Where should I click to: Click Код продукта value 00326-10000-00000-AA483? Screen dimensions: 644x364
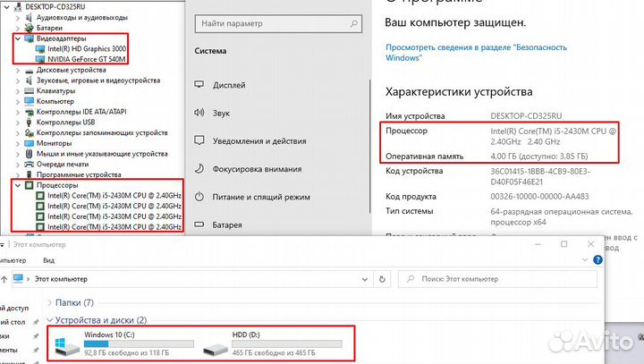[539, 197]
